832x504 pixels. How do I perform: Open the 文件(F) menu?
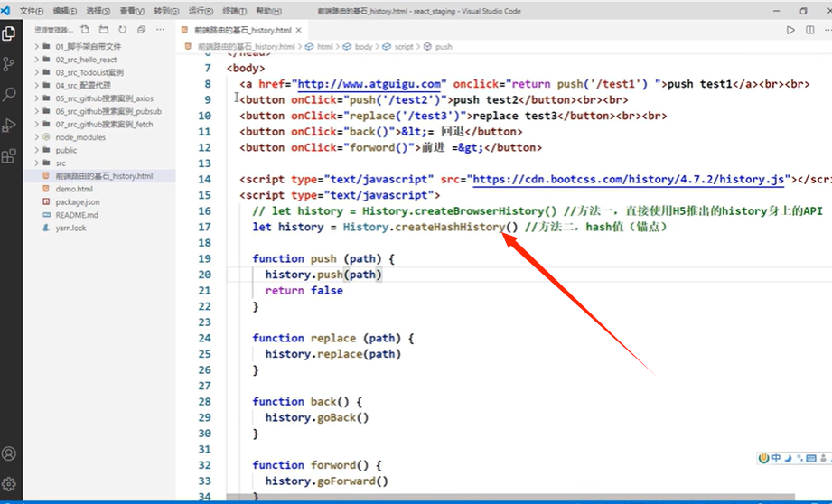click(x=32, y=11)
